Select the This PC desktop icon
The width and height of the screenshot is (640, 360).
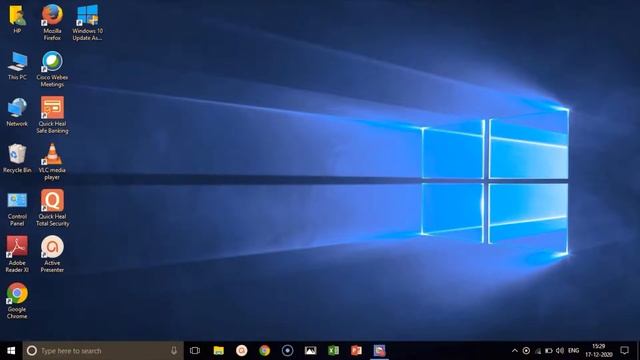click(x=17, y=65)
